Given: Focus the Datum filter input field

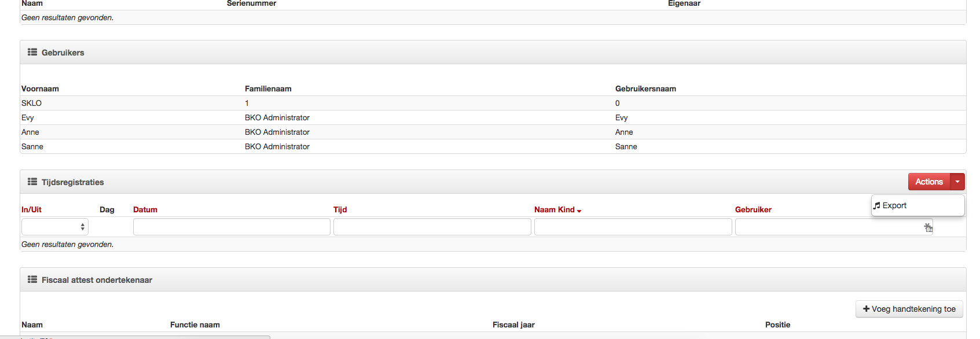Looking at the screenshot, I should (232, 227).
